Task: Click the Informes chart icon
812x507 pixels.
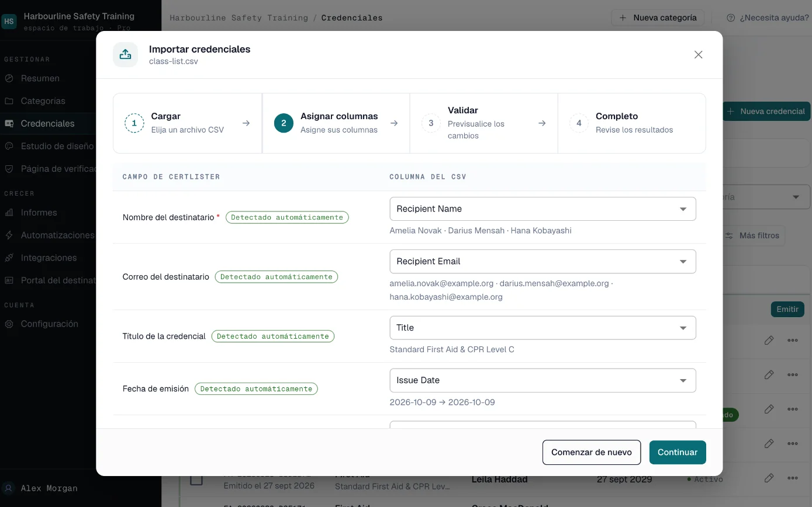Action: tap(9, 213)
